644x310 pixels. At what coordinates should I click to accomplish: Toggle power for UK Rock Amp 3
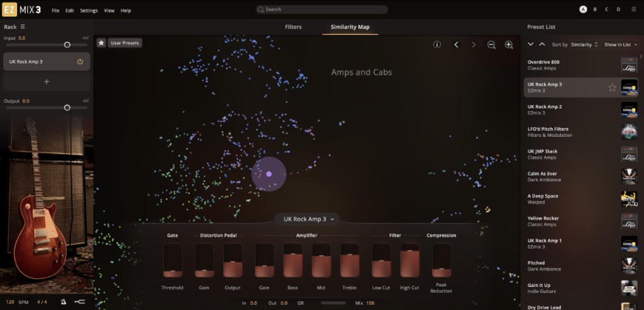click(x=80, y=61)
